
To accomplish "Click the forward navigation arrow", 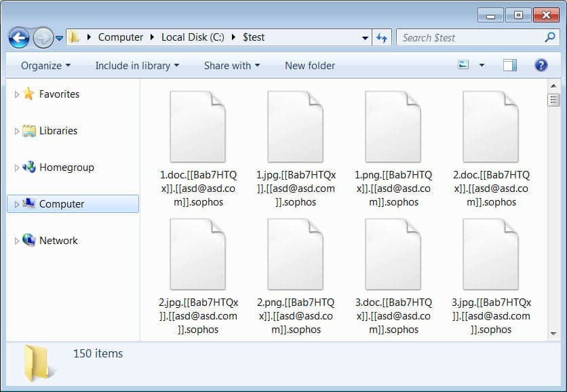I will [41, 37].
